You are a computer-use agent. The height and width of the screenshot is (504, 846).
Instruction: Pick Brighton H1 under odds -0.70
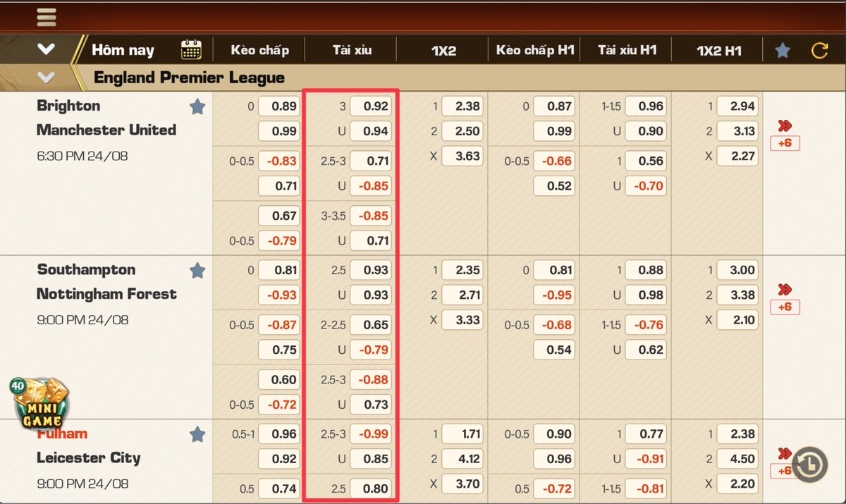(x=645, y=186)
